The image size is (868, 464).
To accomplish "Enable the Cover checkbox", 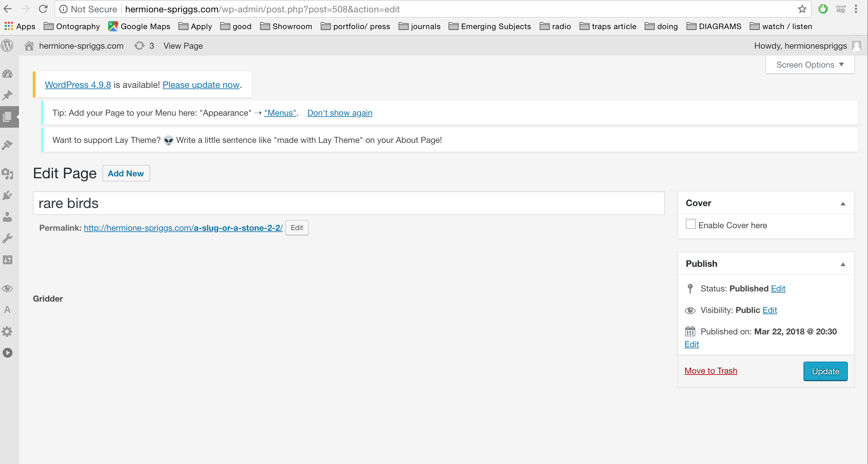I will [691, 224].
